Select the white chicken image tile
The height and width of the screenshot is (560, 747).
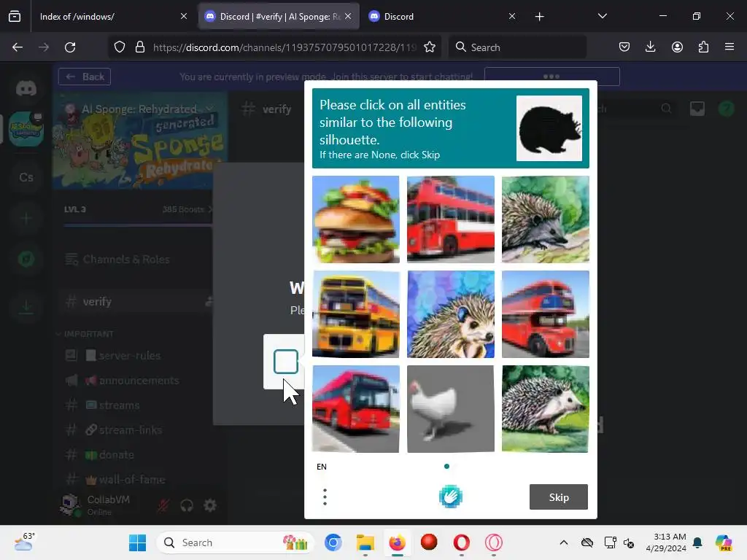[450, 408]
